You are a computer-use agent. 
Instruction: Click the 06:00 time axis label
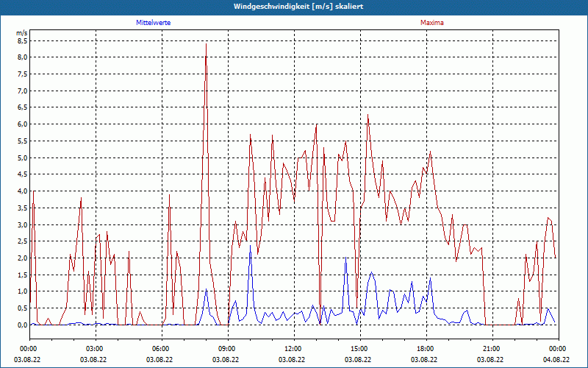(162, 349)
